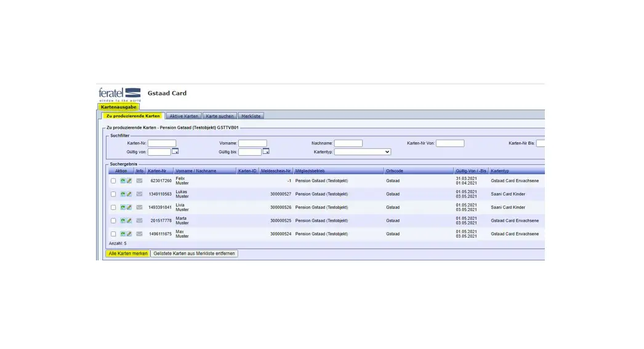Sort by Meldeschein-Nr column header
644x349 pixels.
coord(276,170)
